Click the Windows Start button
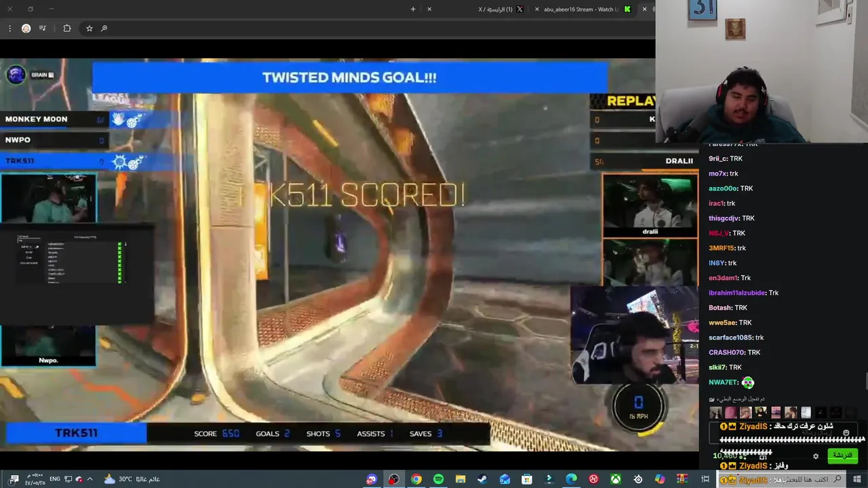The image size is (868, 488). [x=856, y=479]
